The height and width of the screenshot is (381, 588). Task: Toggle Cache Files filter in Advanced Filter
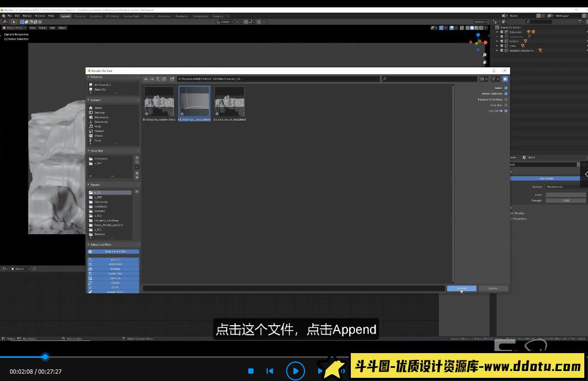113,274
